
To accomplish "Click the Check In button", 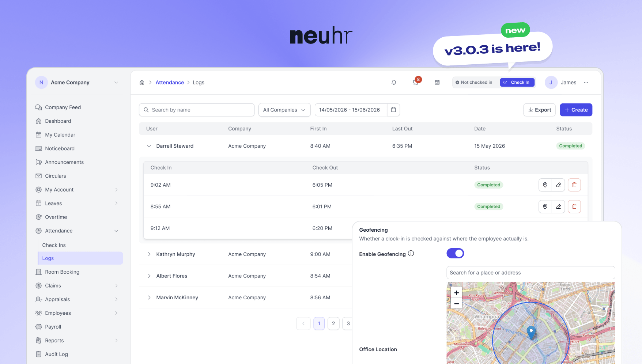I will [517, 83].
